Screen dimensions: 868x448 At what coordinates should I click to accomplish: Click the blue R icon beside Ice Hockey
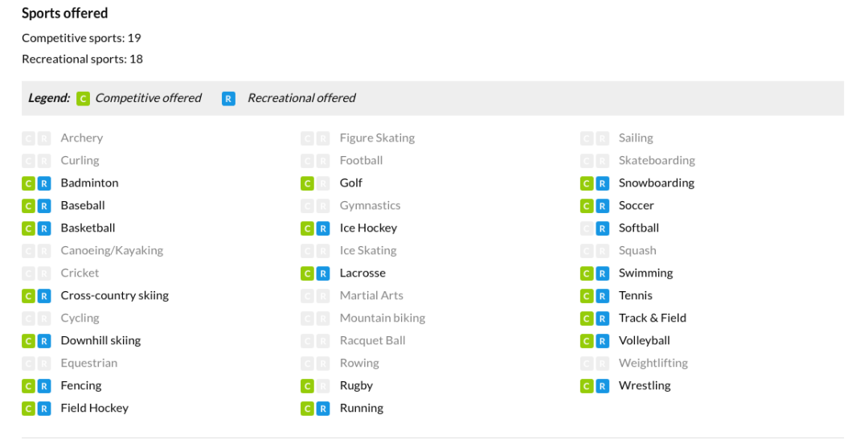pos(323,228)
